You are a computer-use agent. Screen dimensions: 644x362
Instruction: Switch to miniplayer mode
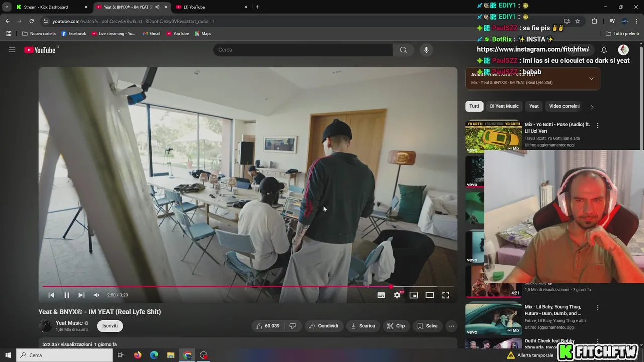coord(414,295)
